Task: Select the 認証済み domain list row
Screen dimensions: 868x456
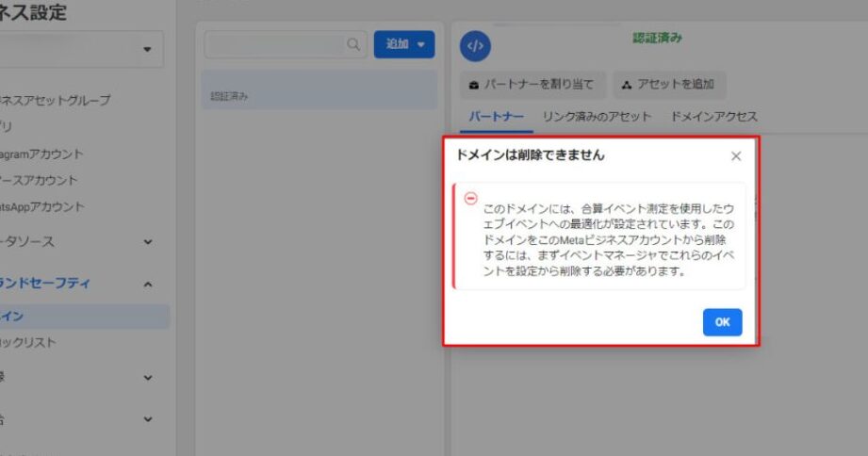Action: pos(319,90)
